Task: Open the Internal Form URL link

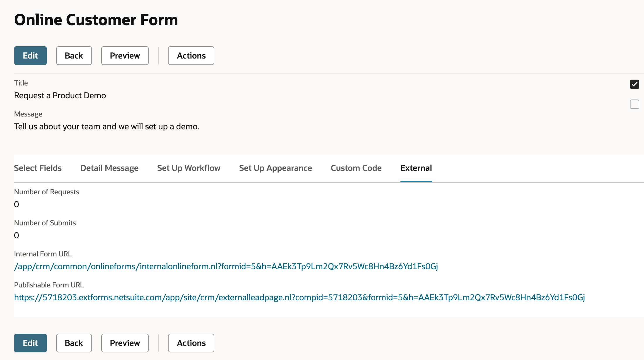Action: tap(226, 266)
